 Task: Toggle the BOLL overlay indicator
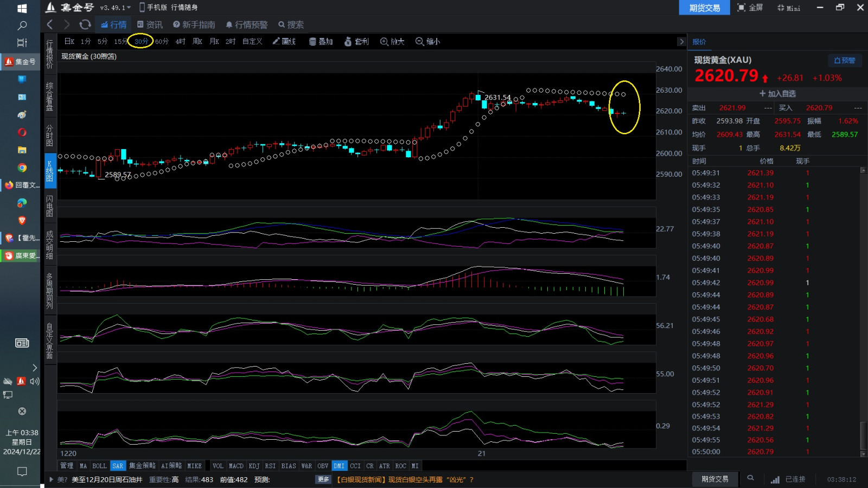[x=99, y=466]
